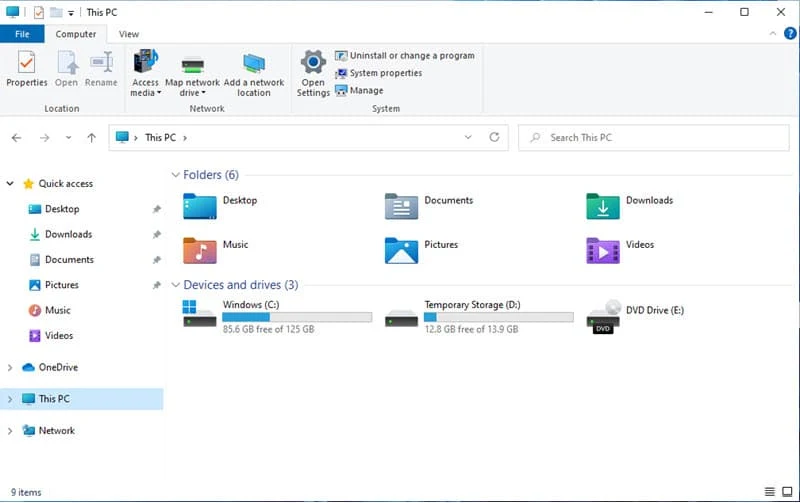Viewport: 800px width, 503px height.
Task: Go up one level with the Up arrow
Action: (91, 138)
